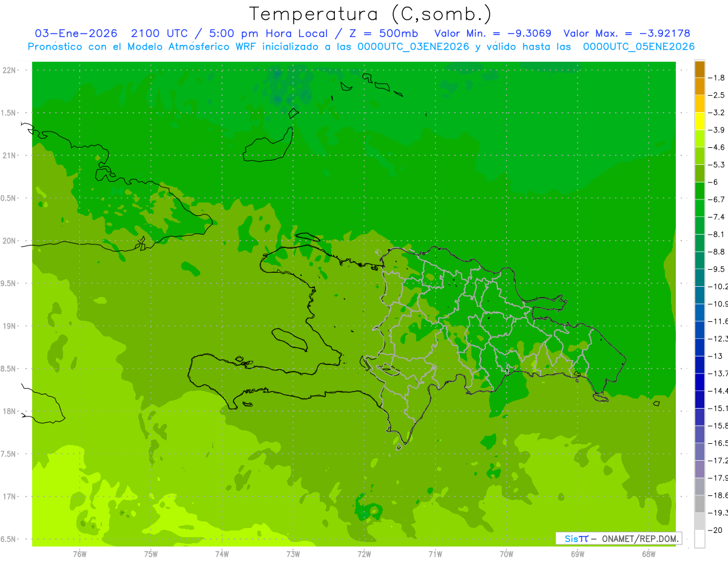Click the "6.5N" latitude tick label

8,539
